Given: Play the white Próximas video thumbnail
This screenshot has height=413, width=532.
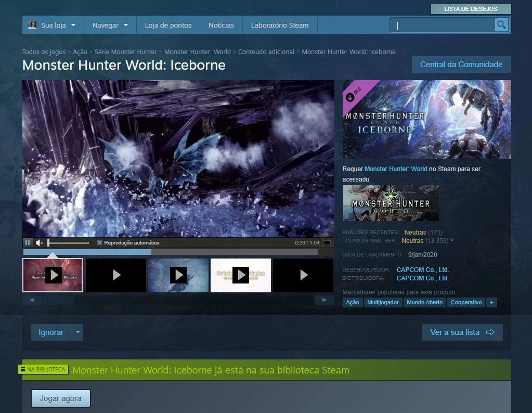Looking at the screenshot, I should click(x=241, y=275).
